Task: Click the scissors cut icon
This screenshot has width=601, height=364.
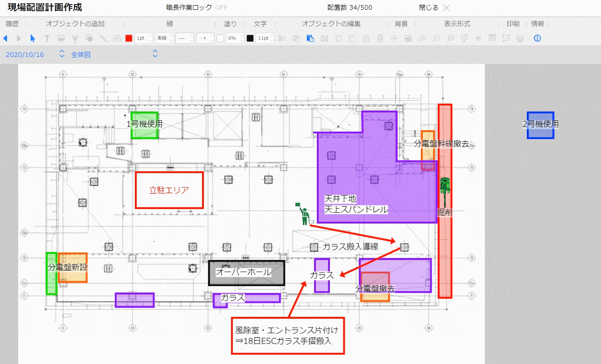Action: coord(283,38)
